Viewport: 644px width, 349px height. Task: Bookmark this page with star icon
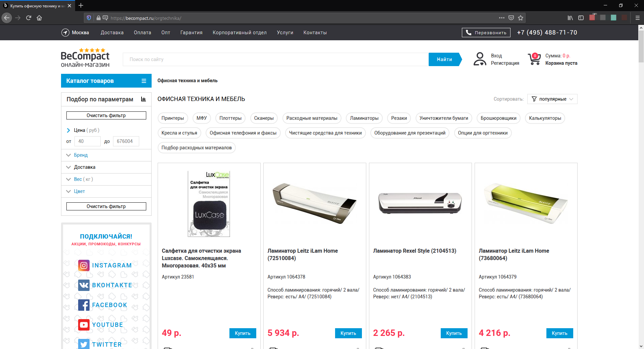click(521, 18)
